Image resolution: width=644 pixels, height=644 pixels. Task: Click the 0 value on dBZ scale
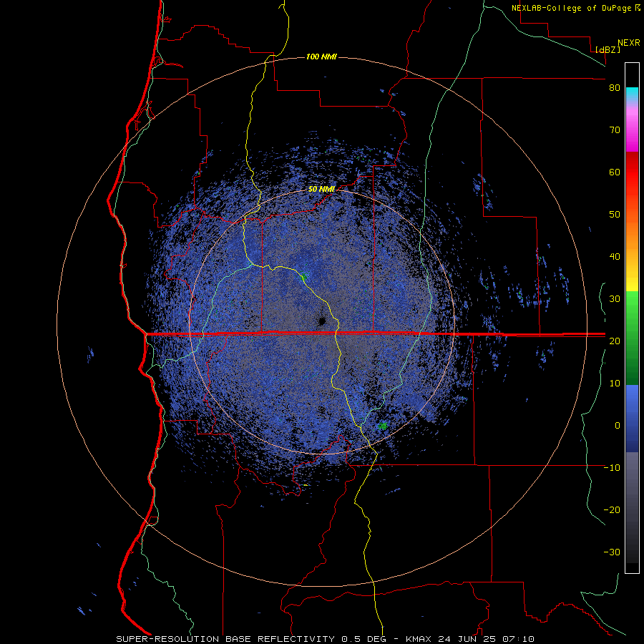tap(618, 426)
